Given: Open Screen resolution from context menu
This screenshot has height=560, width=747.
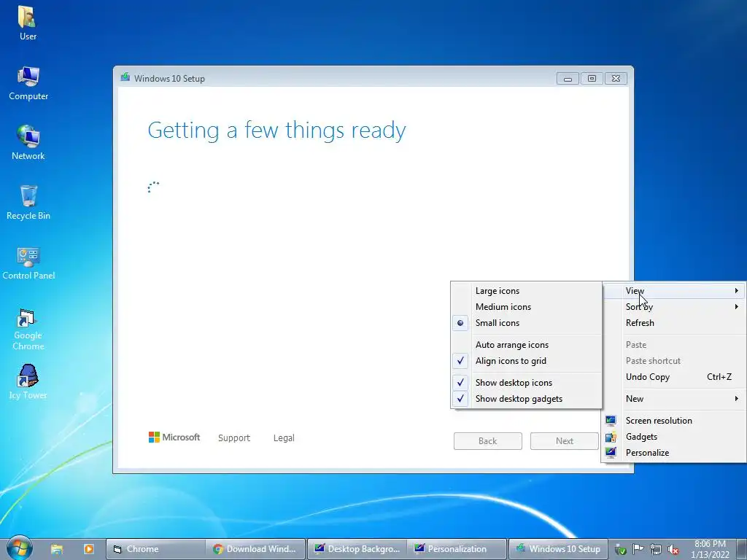Looking at the screenshot, I should [673, 421].
